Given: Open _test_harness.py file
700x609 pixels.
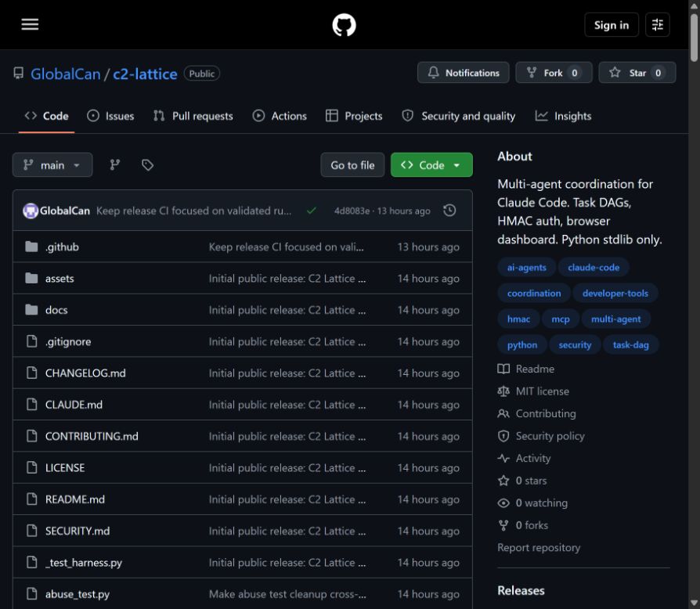Looking at the screenshot, I should (84, 563).
